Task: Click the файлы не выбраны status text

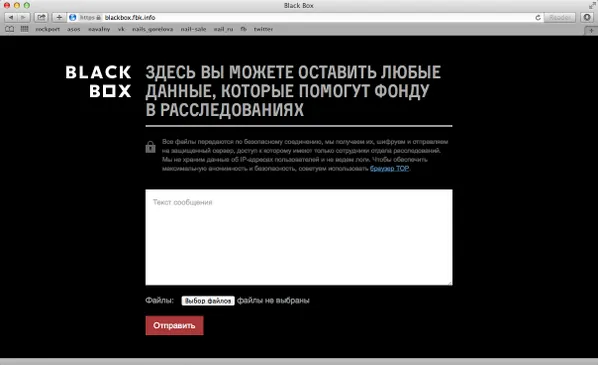Action: [x=273, y=301]
